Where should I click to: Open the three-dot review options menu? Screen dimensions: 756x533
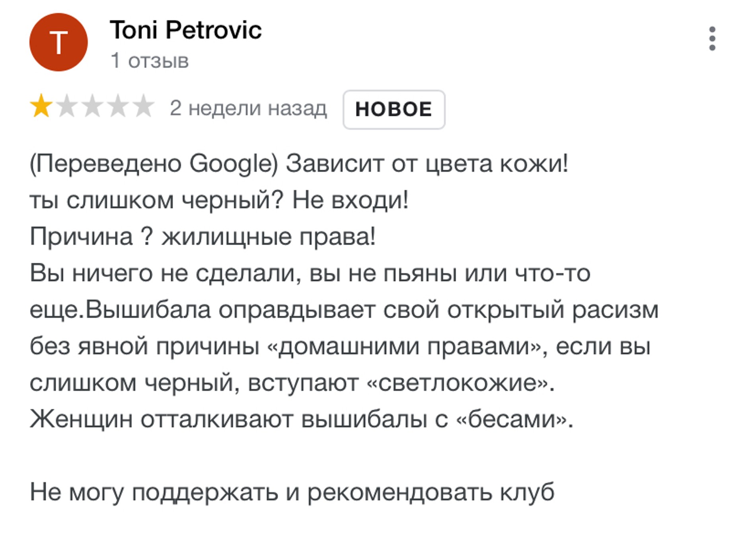(x=712, y=39)
